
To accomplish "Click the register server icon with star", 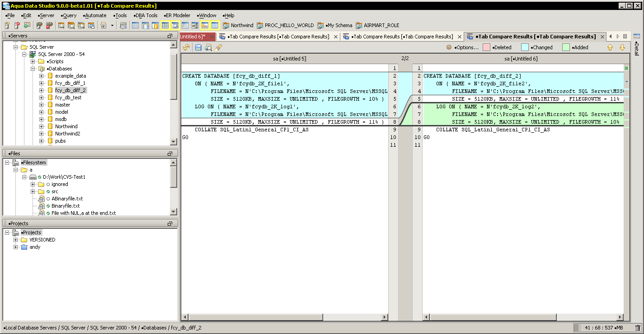I will tap(7, 25).
